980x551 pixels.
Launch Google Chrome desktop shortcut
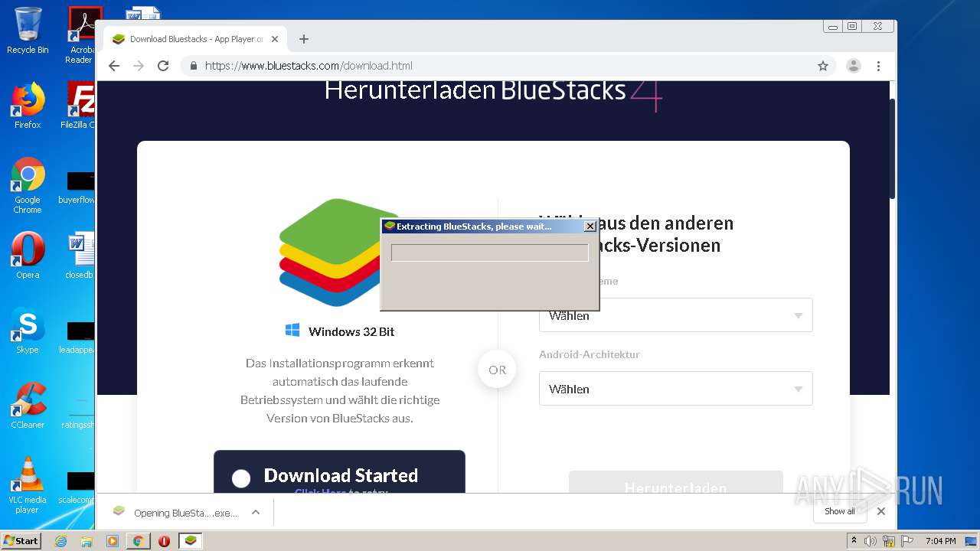coord(28,185)
